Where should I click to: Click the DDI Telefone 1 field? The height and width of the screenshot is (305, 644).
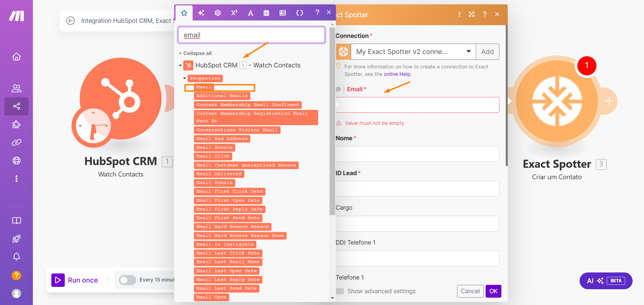[417, 258]
